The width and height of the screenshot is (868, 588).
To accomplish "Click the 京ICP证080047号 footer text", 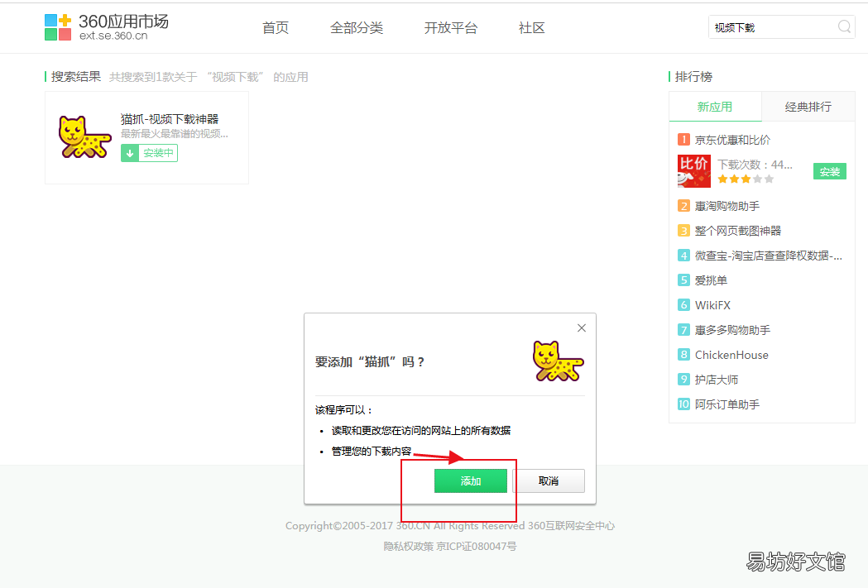I will point(477,547).
